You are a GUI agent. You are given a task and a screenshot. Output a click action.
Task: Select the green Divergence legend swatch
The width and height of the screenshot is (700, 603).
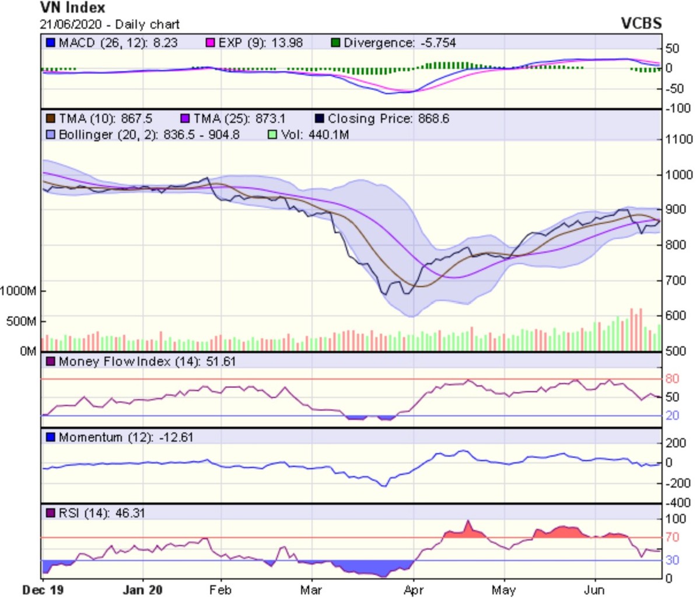(335, 43)
